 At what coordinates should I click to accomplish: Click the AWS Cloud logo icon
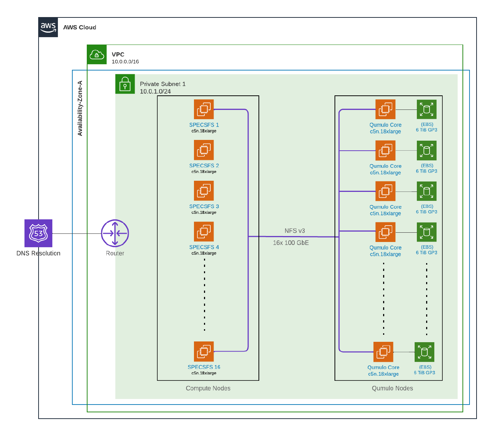pos(48,27)
